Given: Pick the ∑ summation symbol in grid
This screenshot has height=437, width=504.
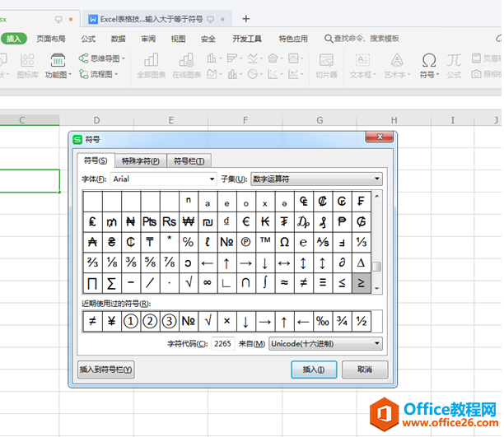Looking at the screenshot, I should tap(111, 284).
